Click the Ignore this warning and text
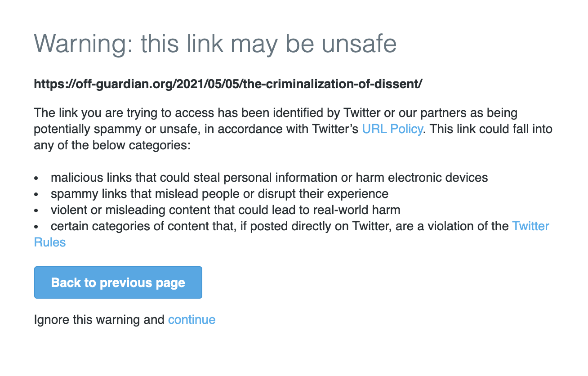 (99, 320)
